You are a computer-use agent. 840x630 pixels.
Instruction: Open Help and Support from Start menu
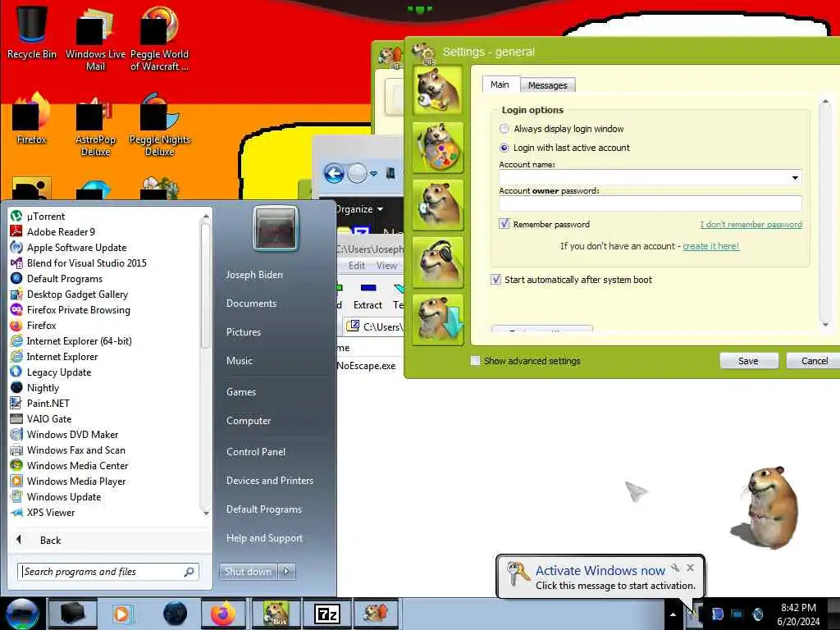coord(264,538)
